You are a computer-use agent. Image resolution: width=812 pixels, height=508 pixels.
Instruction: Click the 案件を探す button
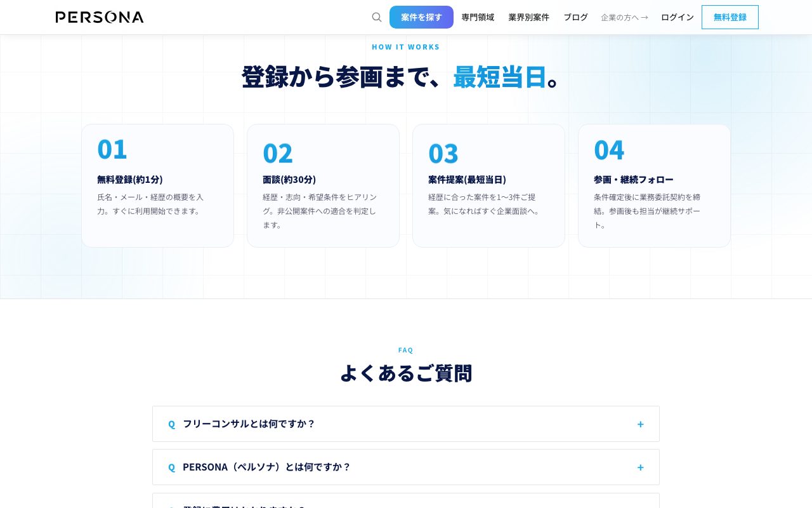tap(421, 17)
